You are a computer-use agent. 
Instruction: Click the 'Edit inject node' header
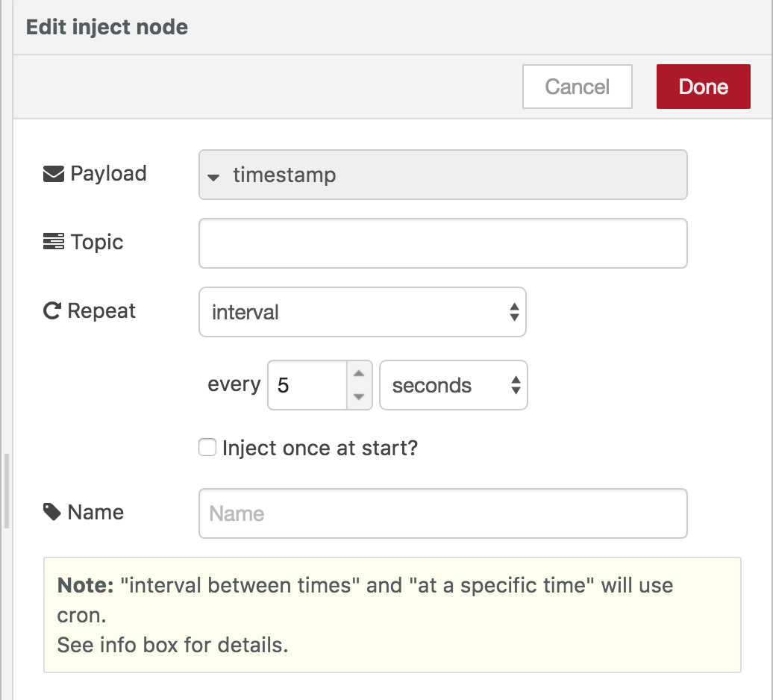(108, 26)
